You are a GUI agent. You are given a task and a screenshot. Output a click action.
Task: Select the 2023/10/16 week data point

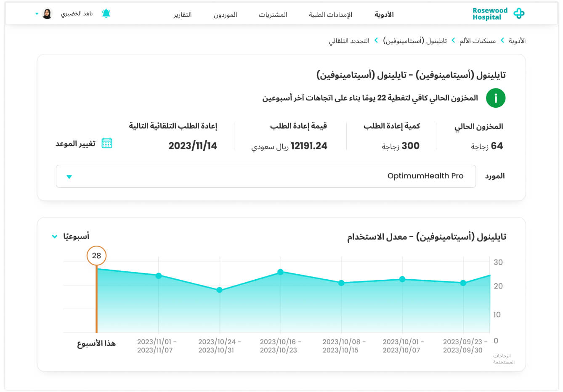pyautogui.click(x=280, y=272)
